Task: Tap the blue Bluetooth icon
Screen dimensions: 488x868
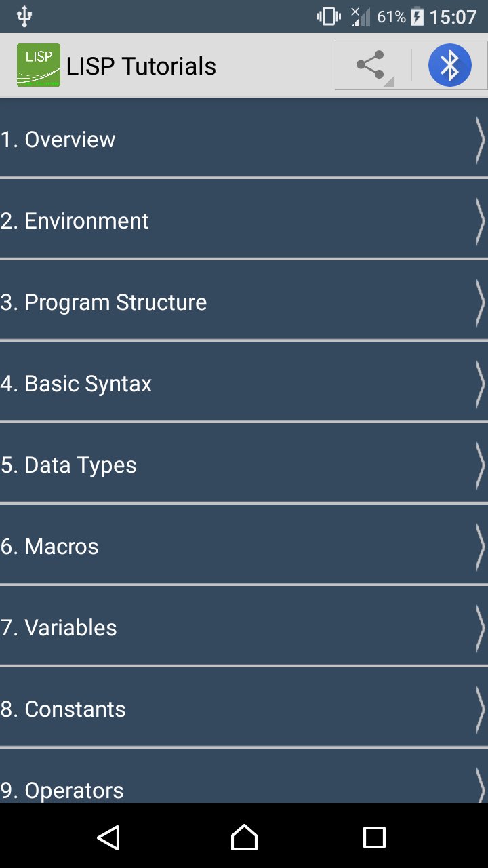Action: 449,65
